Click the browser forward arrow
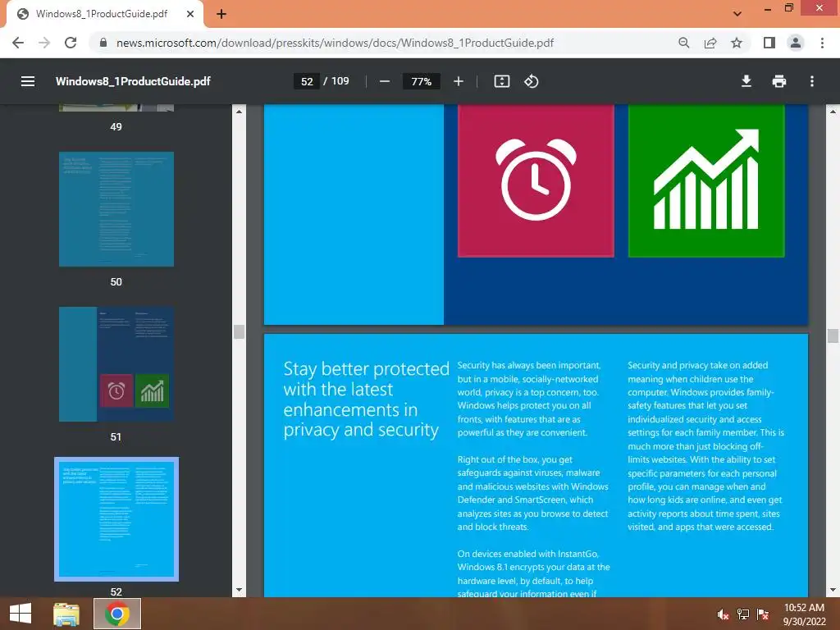Viewport: 840px width, 630px height. point(44,43)
